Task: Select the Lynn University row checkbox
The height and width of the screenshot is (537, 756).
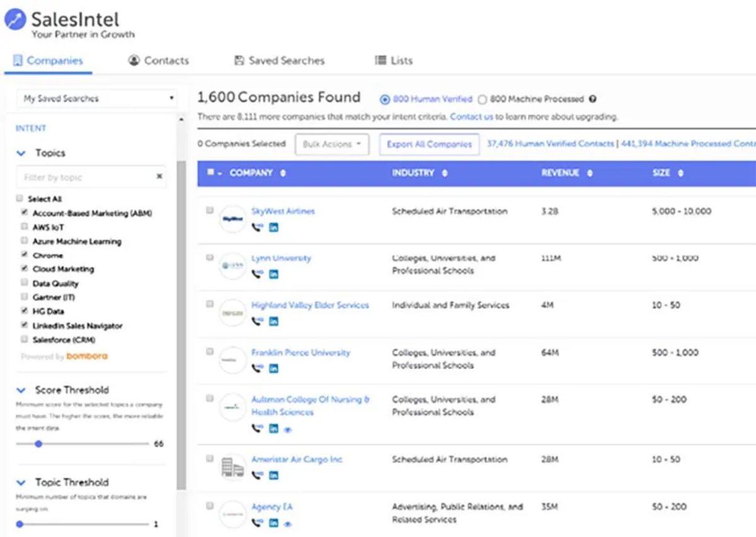Action: 210,257
